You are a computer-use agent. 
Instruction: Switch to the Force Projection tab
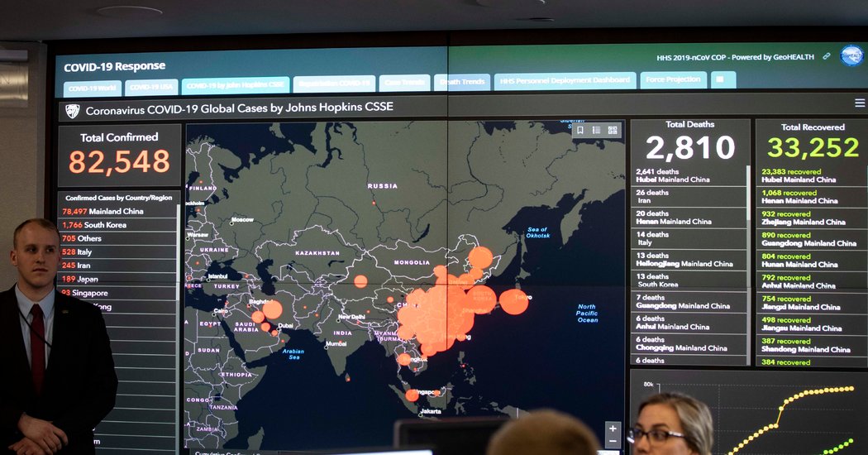(x=673, y=79)
